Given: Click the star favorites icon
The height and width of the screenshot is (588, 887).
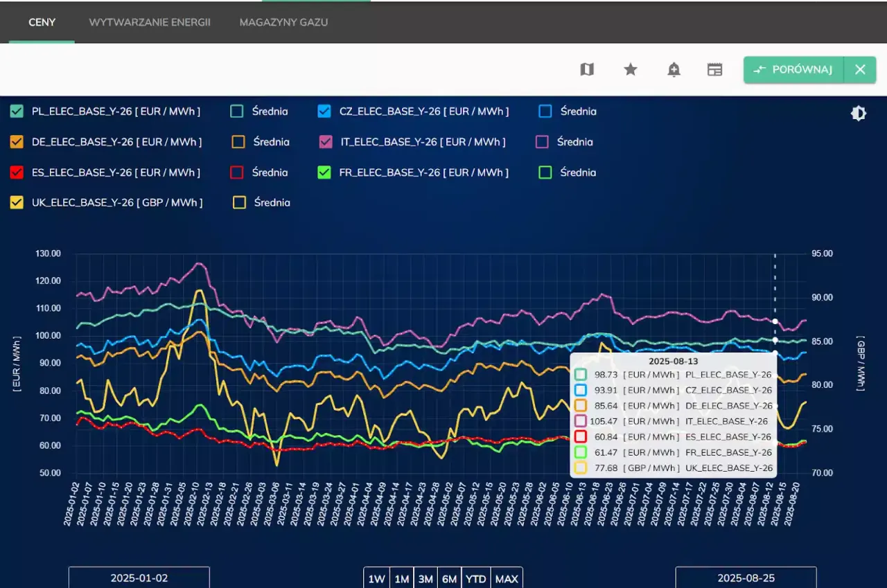Looking at the screenshot, I should point(631,69).
